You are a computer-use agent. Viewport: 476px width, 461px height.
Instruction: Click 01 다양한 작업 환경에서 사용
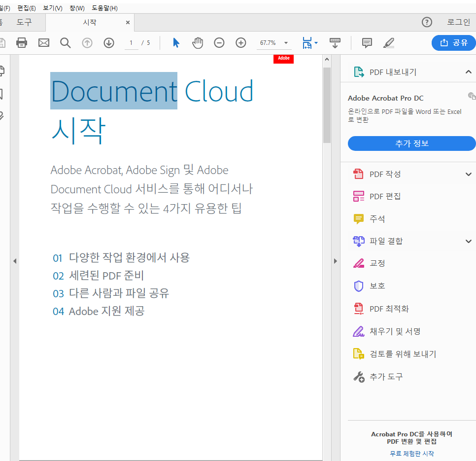(121, 257)
